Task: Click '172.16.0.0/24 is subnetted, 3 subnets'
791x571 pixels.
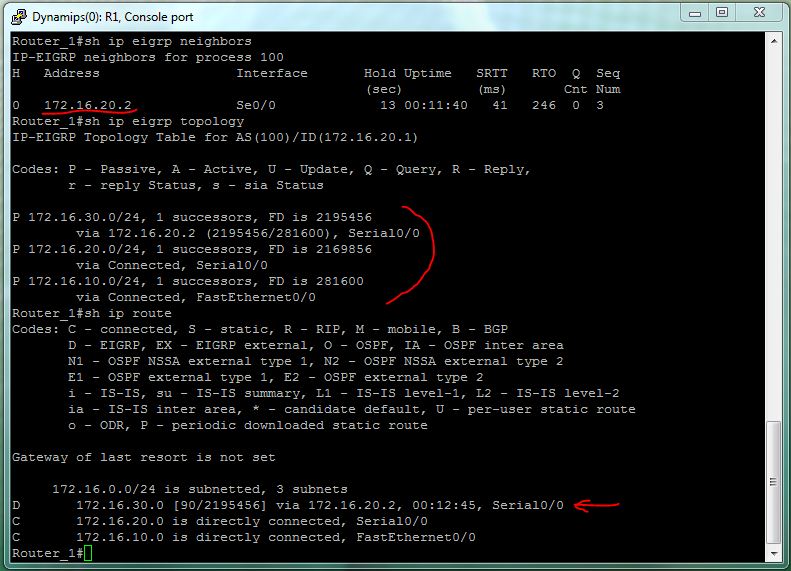Action: (200, 489)
